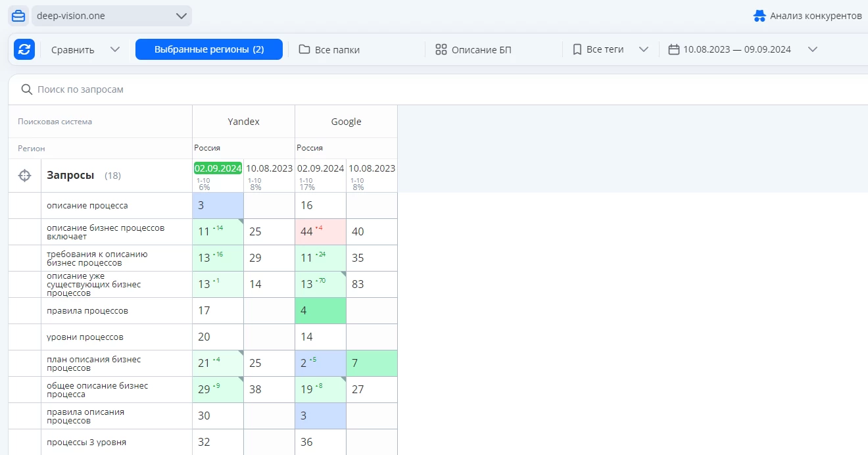The image size is (868, 455).
Task: Click the grid icon for Описание БП
Action: click(441, 49)
